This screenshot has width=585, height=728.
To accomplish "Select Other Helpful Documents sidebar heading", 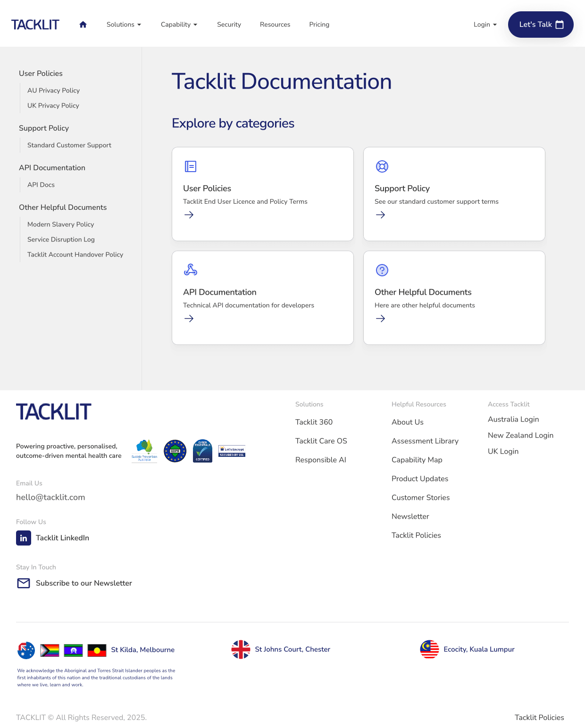I will pos(63,207).
